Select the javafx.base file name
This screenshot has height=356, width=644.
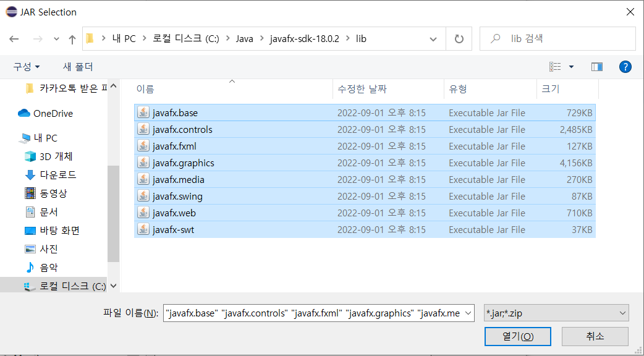pos(175,113)
